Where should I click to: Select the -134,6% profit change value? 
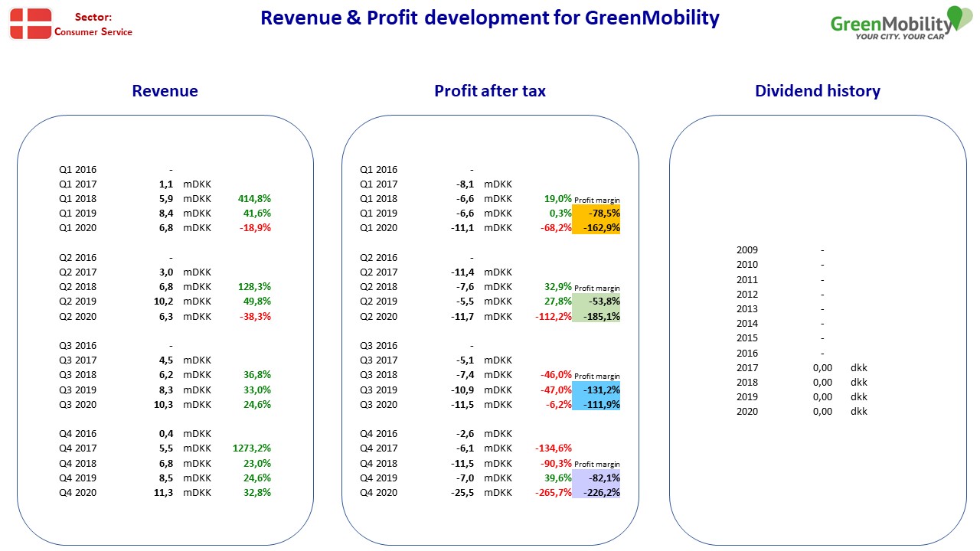[x=554, y=448]
